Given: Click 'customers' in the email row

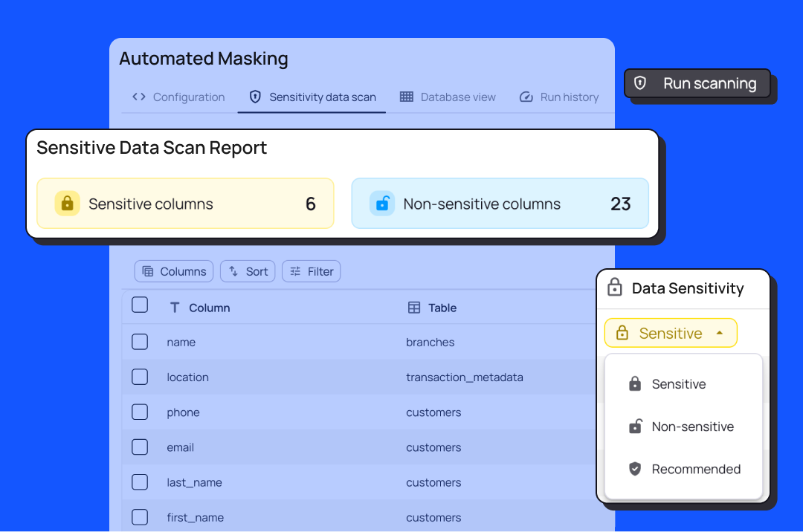Looking at the screenshot, I should pyautogui.click(x=433, y=447).
